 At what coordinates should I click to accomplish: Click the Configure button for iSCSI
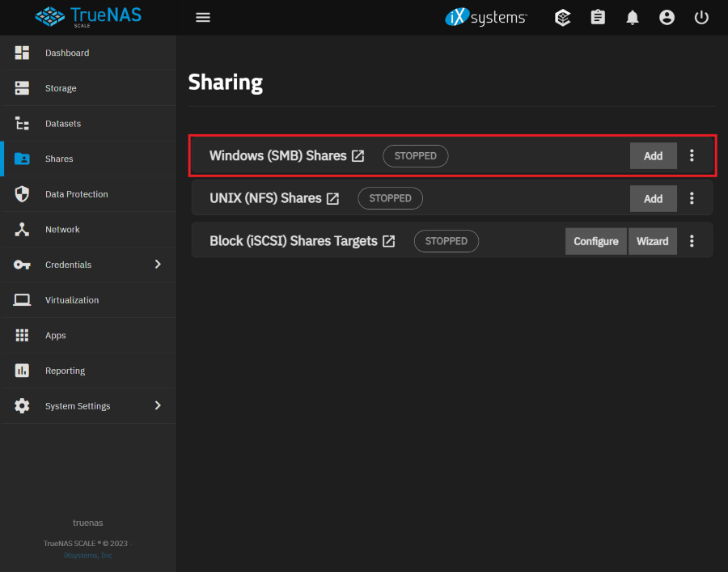(x=595, y=241)
